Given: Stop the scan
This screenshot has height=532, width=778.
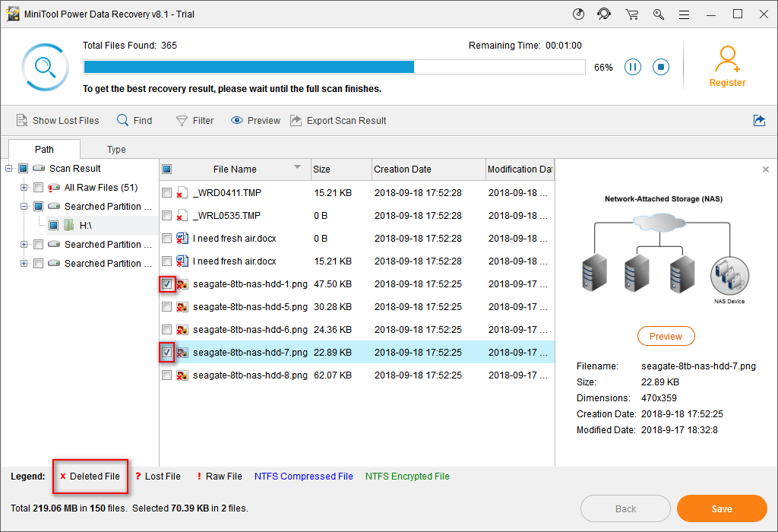Looking at the screenshot, I should coord(661,67).
